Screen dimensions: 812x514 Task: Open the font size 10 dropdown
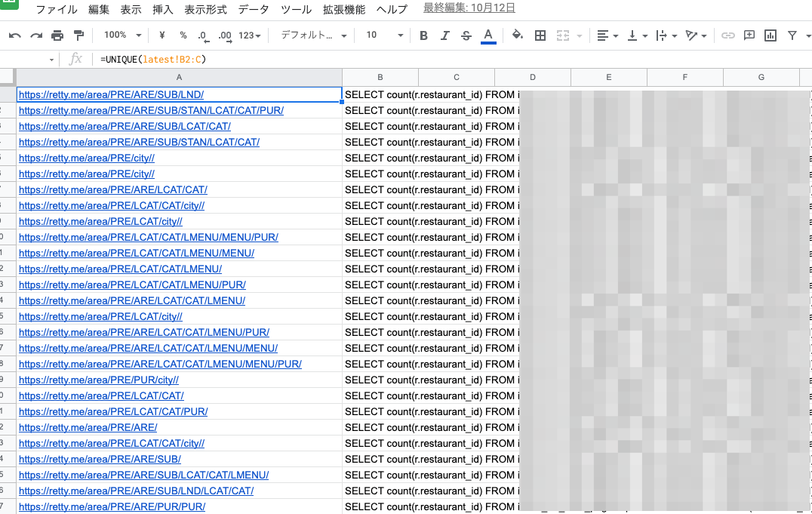(x=384, y=35)
